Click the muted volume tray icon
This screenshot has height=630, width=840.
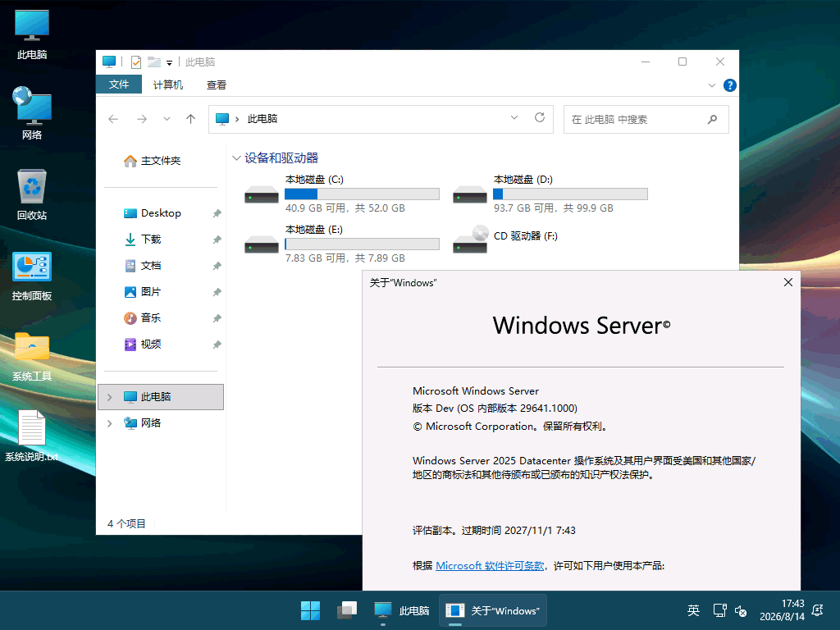[x=741, y=610]
